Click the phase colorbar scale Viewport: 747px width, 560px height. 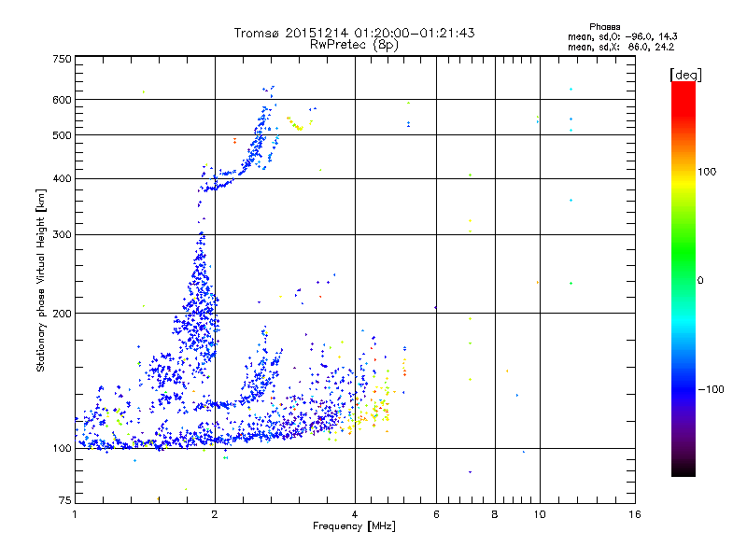[x=684, y=278]
